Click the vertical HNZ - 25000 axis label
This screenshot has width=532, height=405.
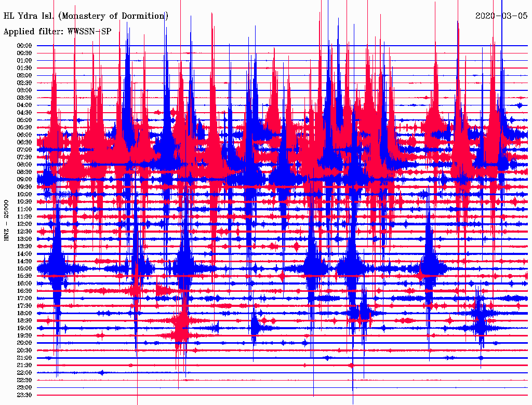coord(7,221)
